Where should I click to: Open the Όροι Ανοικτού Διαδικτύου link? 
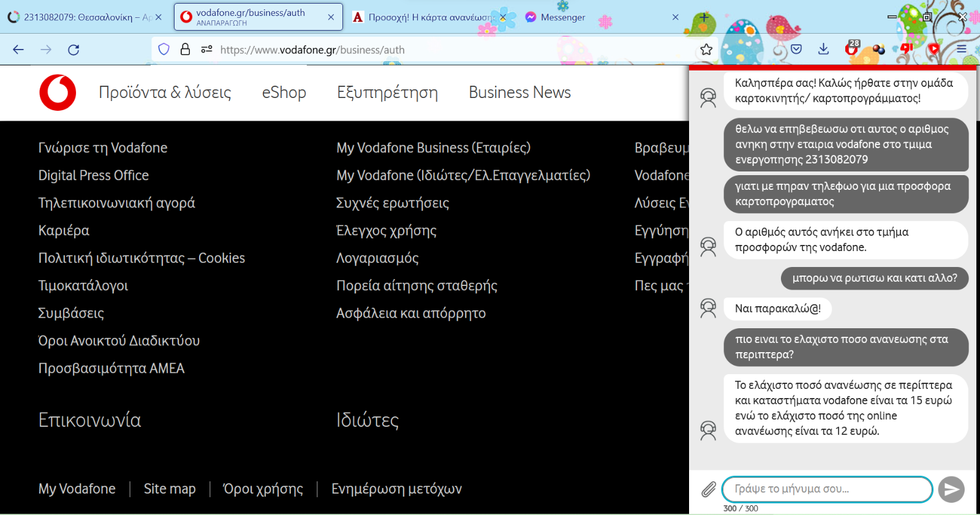tap(119, 340)
